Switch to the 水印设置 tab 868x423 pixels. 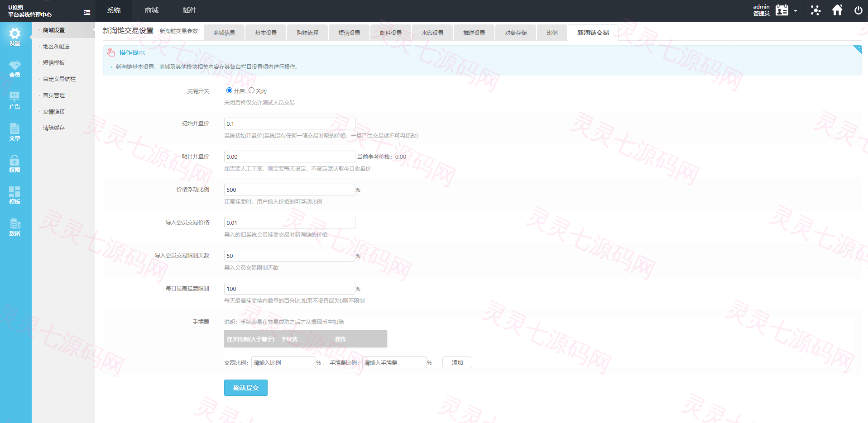pyautogui.click(x=432, y=33)
